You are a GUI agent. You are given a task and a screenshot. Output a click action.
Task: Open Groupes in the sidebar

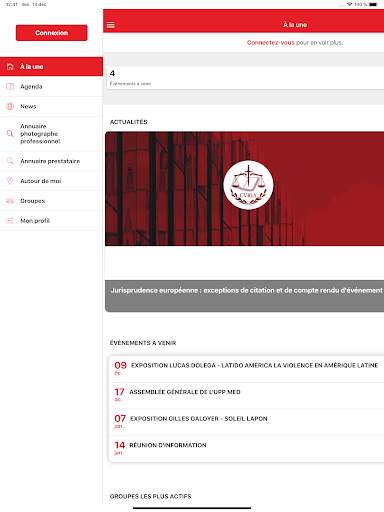pos(51,201)
